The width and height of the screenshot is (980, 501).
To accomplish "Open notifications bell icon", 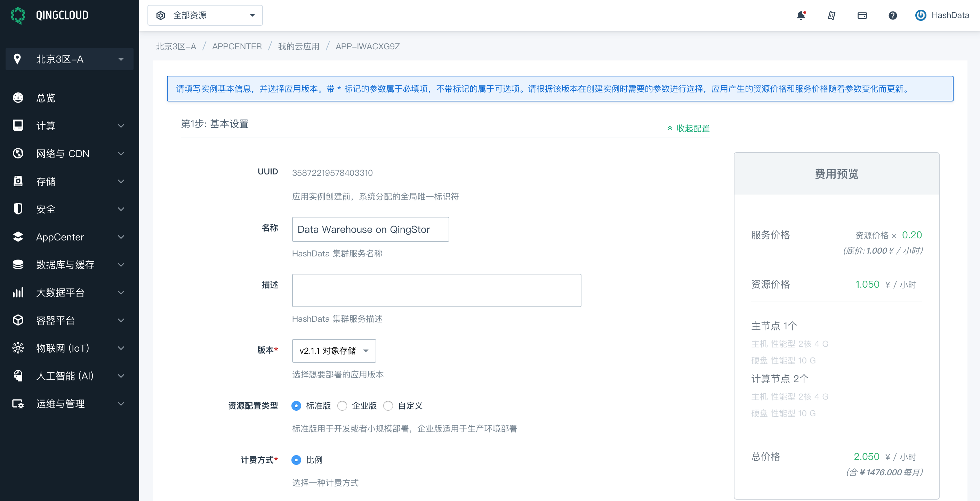I will point(801,16).
